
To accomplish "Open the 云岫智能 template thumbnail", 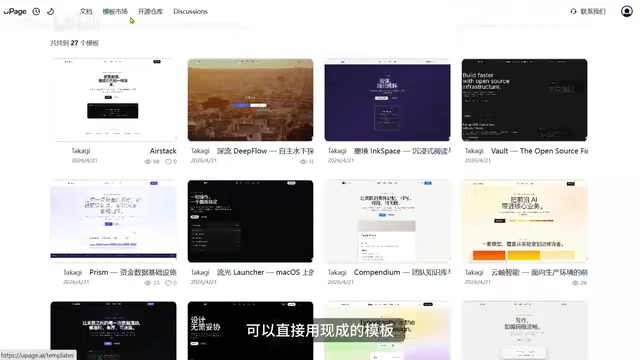I will coord(524,221).
